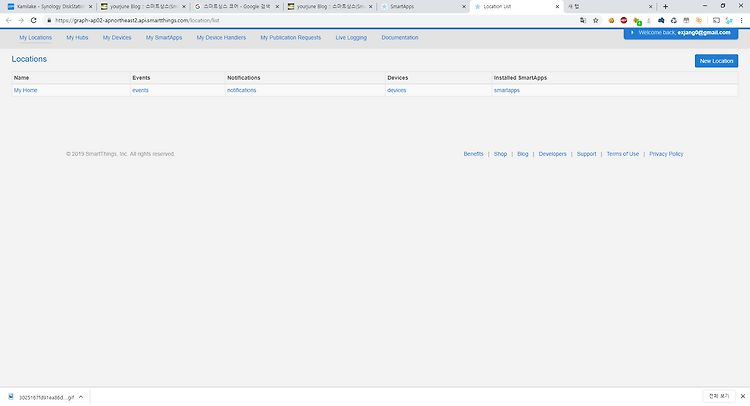Reload the current page

click(x=33, y=21)
